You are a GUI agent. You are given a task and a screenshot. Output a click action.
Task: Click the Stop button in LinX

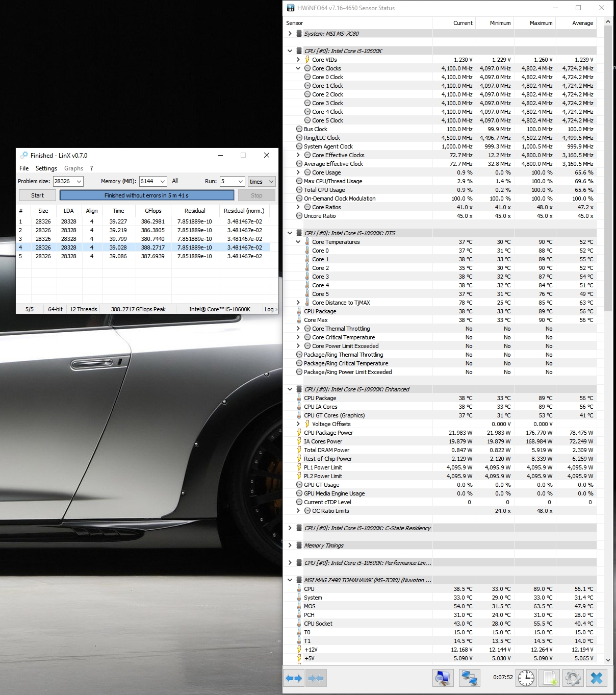pos(256,195)
